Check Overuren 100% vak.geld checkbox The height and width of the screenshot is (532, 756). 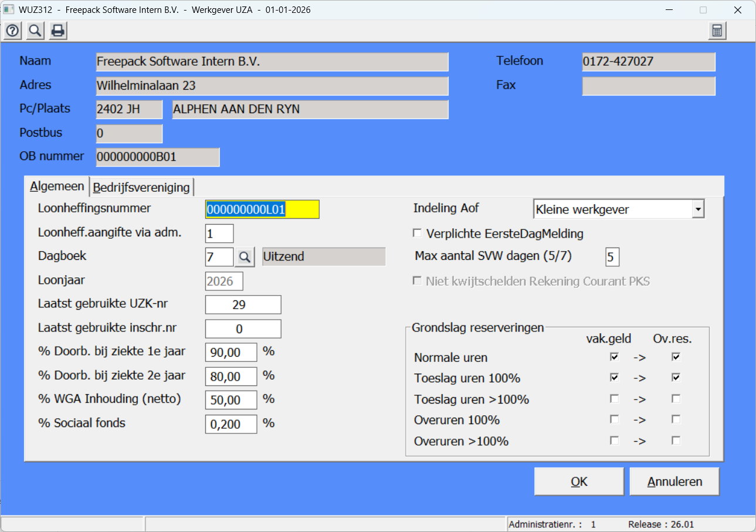point(614,420)
